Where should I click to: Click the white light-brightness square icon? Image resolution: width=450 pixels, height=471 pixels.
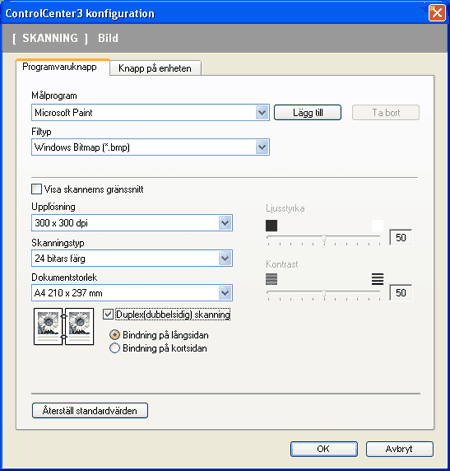[x=377, y=226]
